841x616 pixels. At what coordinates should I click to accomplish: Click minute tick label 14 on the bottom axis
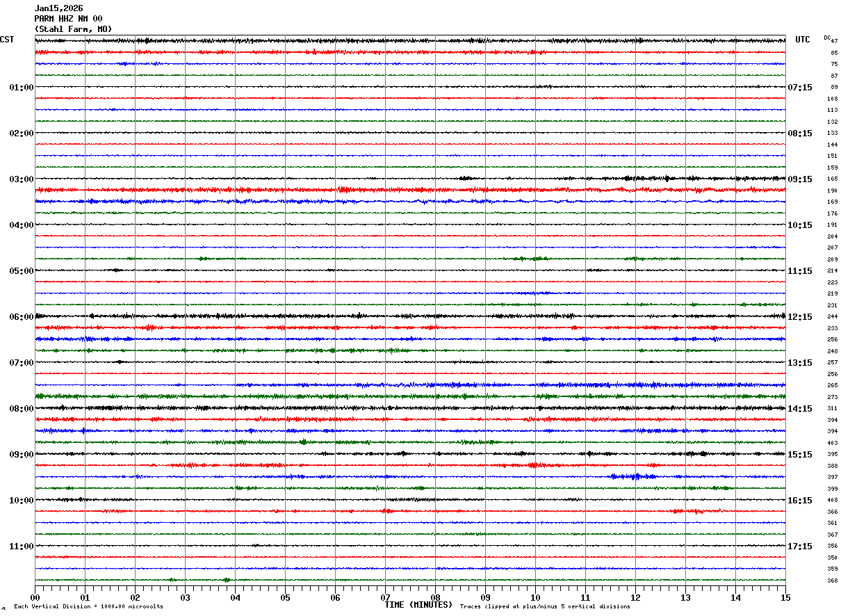click(x=735, y=597)
